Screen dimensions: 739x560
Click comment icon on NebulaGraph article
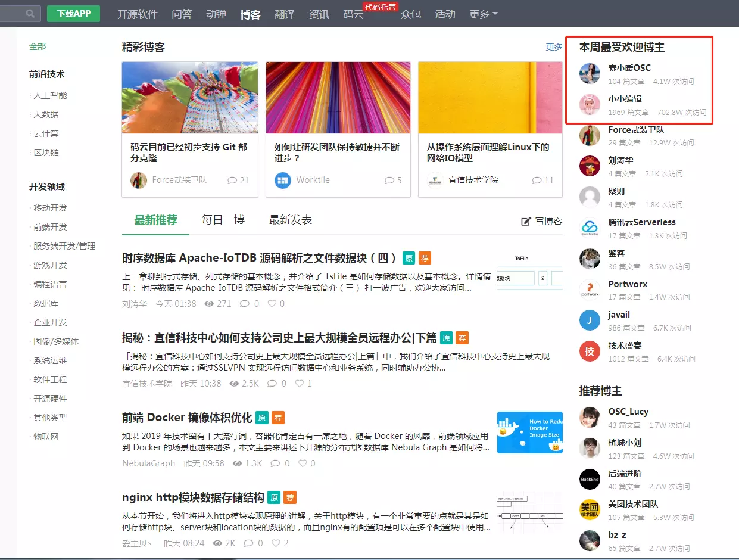275,463
